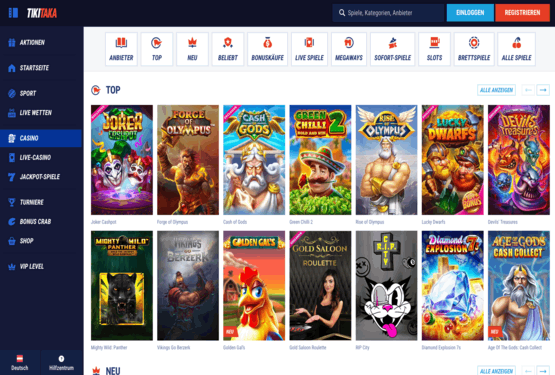The height and width of the screenshot is (375, 555).
Task: Go to previous Neu games with arrow
Action: click(528, 371)
